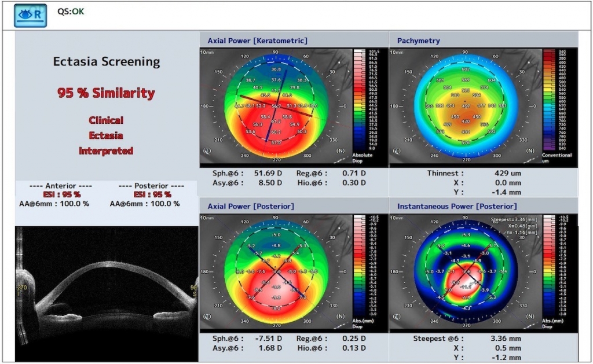Viewport: 593px width, 364px height.
Task: Select the Pachymetry panel header
Action: (418, 41)
